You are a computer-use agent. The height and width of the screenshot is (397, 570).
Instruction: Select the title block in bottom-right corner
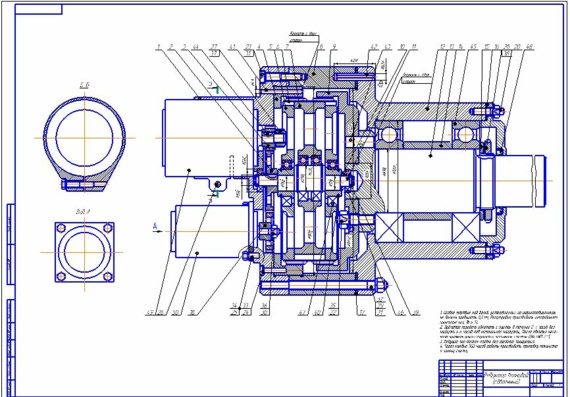tap(501, 378)
